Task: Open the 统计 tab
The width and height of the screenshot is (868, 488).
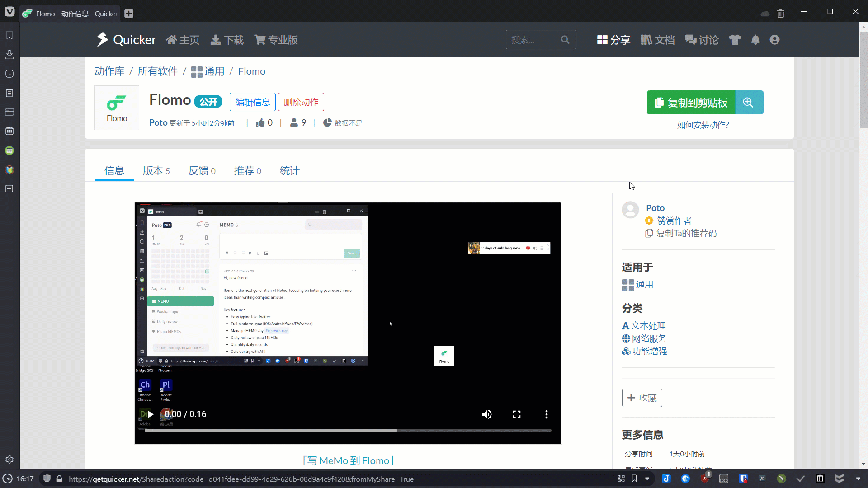Action: [x=289, y=171]
